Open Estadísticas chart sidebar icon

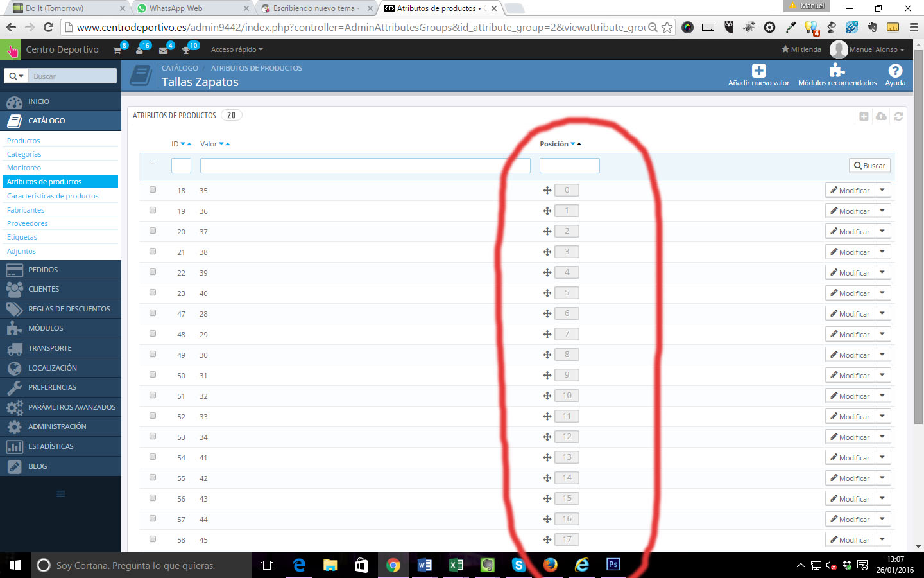tap(14, 446)
